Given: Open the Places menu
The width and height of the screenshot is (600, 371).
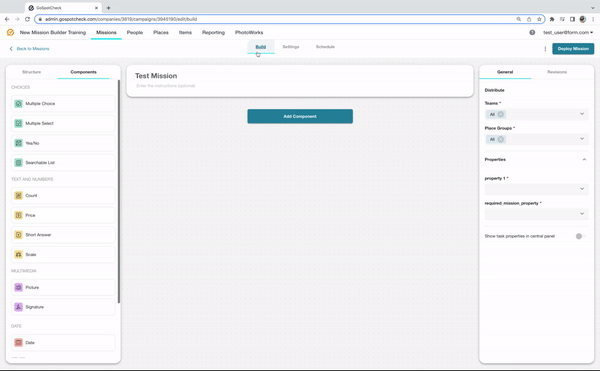Looking at the screenshot, I should (x=161, y=33).
